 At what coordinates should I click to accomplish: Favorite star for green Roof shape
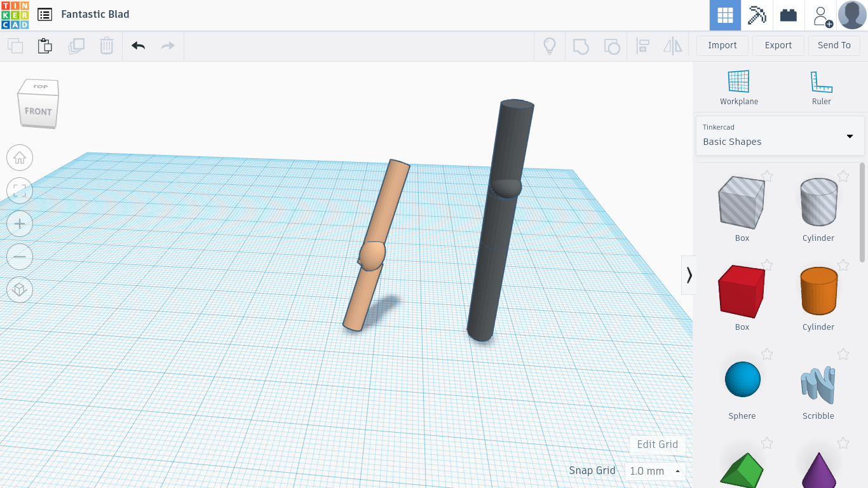(767, 443)
